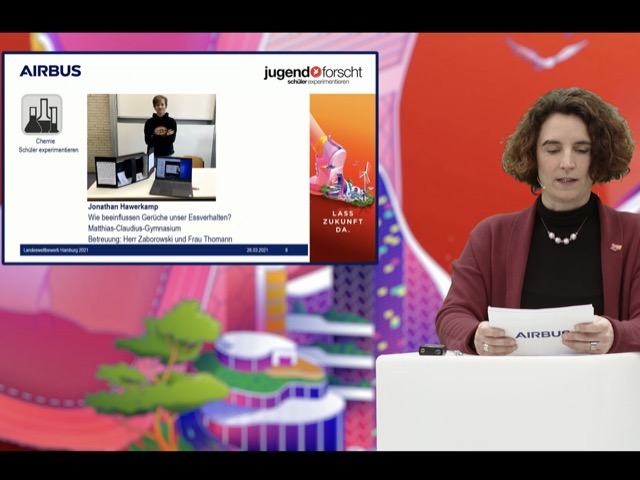This screenshot has height=480, width=640.
Task: Click 'Betreuung: Herr Zaborowski und Frau Thomann'
Action: click(x=160, y=239)
